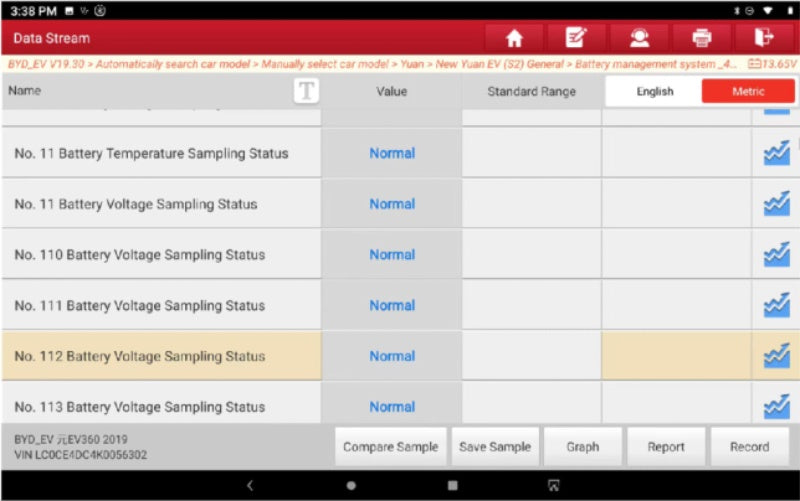Viewport: 800px width, 501px height.
Task: Tap the screenshot icon in navigation bar
Action: [554, 485]
